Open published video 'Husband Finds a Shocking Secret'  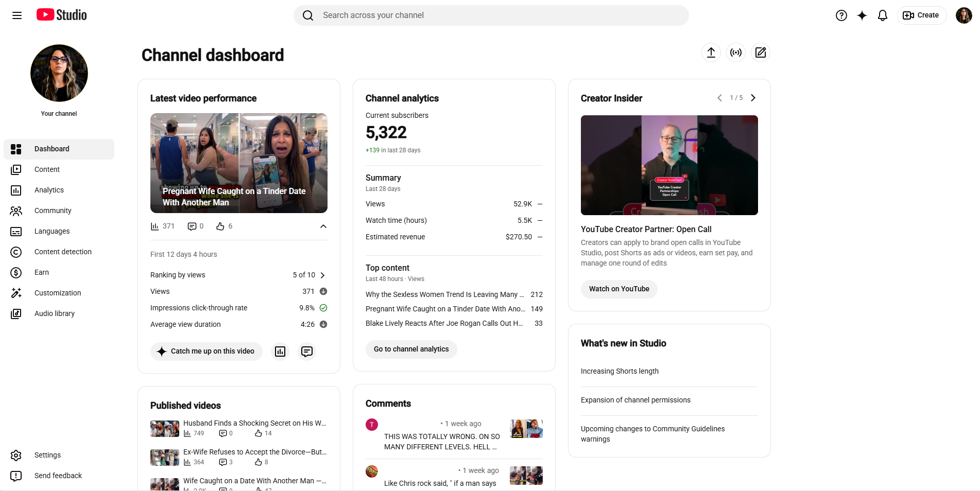(254, 423)
